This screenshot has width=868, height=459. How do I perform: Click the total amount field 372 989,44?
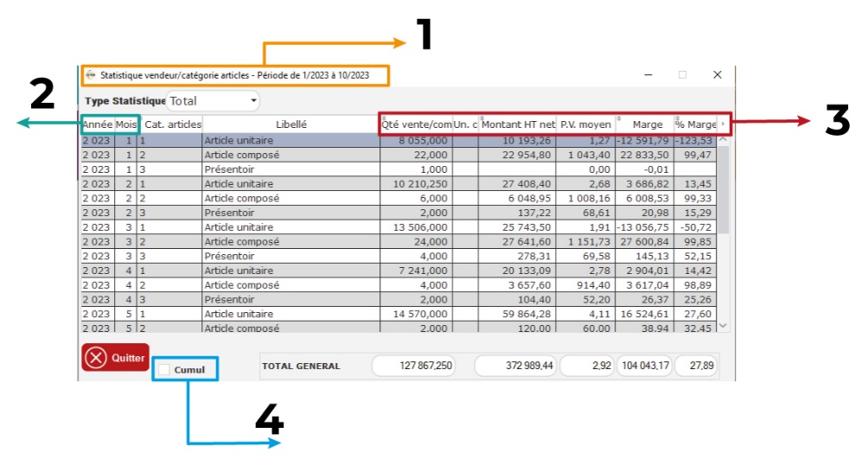click(x=514, y=366)
